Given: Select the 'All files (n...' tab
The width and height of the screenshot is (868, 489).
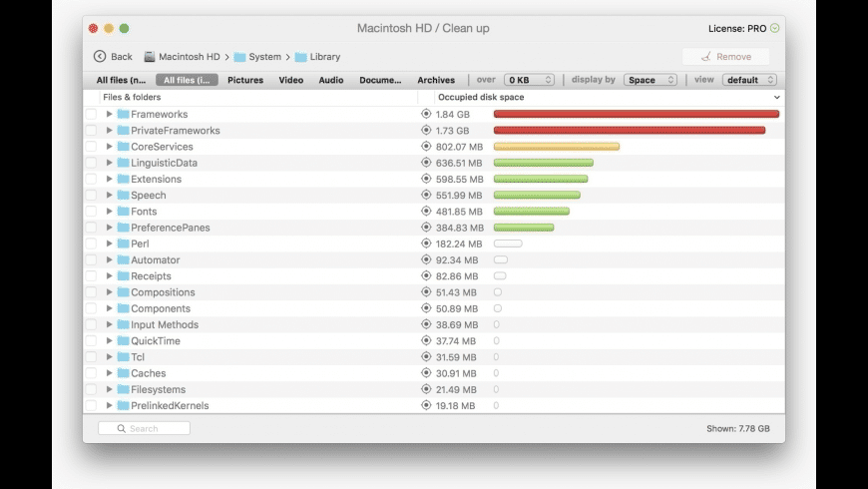Looking at the screenshot, I should coord(122,80).
